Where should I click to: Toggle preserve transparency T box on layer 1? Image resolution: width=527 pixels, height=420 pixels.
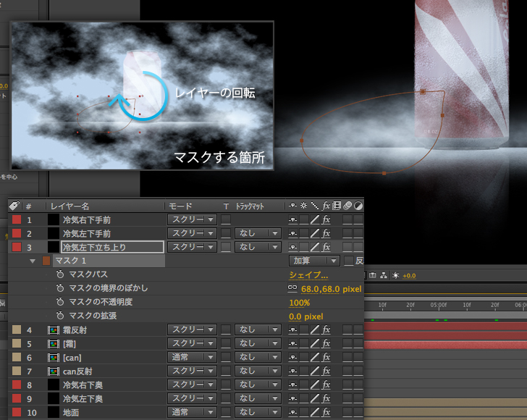tap(226, 219)
